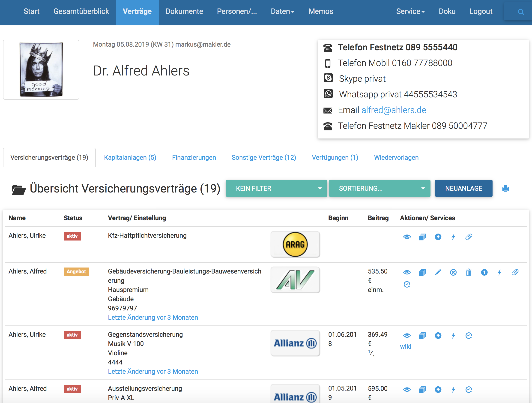This screenshot has width=532, height=403.
Task: Open the Personen/... navbar item
Action: 237,12
